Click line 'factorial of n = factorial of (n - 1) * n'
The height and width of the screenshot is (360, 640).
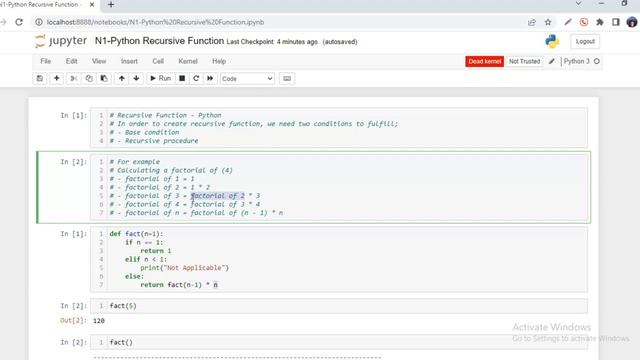click(x=196, y=213)
